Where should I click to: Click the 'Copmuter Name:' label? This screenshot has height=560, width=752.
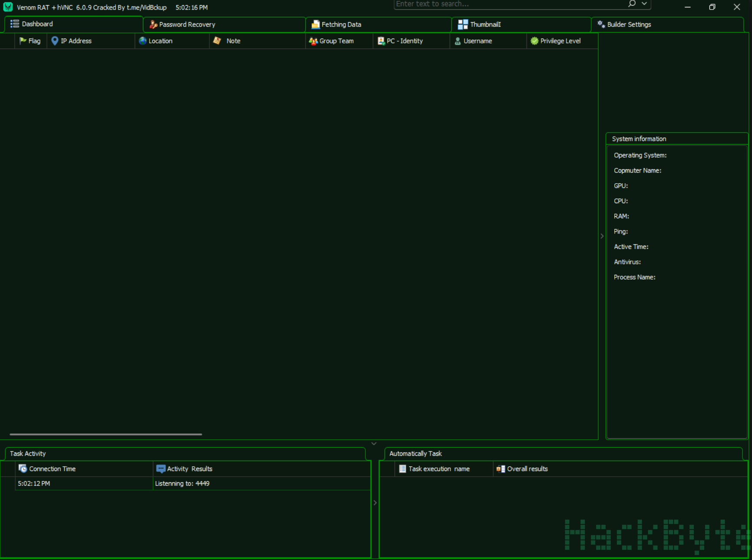pyautogui.click(x=637, y=171)
